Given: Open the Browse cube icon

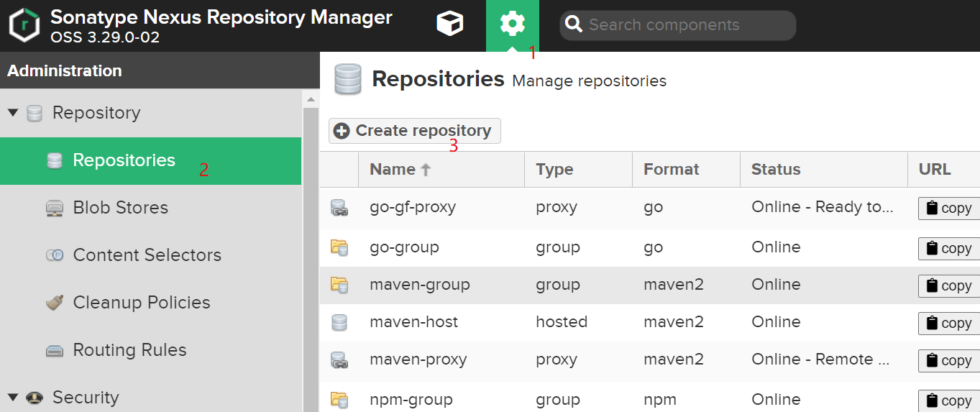Looking at the screenshot, I should pos(450,24).
